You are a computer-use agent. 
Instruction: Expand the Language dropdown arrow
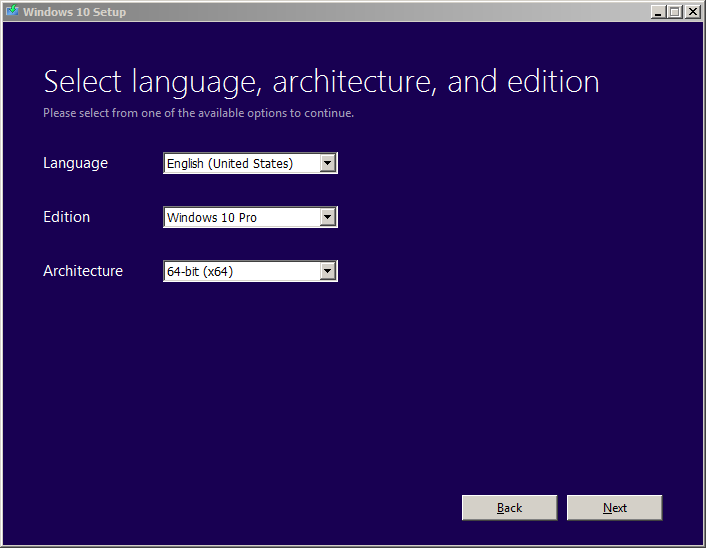coord(328,164)
